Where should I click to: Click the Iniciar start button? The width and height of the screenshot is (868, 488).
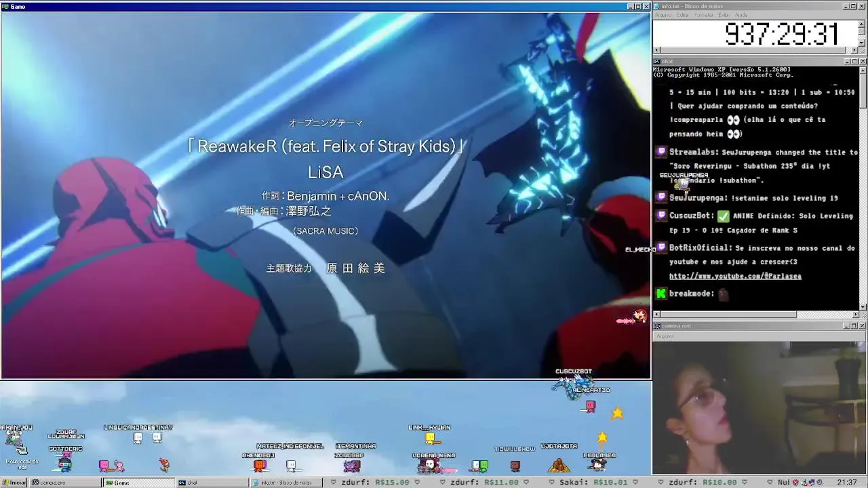pos(14,483)
